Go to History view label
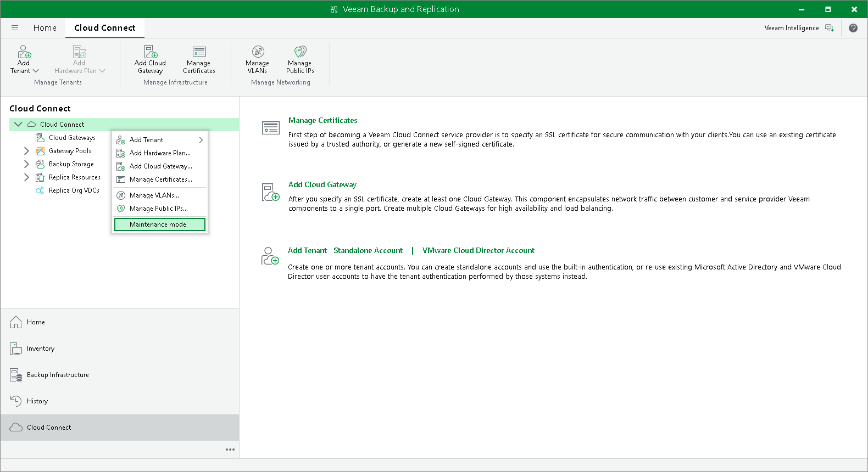This screenshot has width=868, height=472. tap(37, 401)
